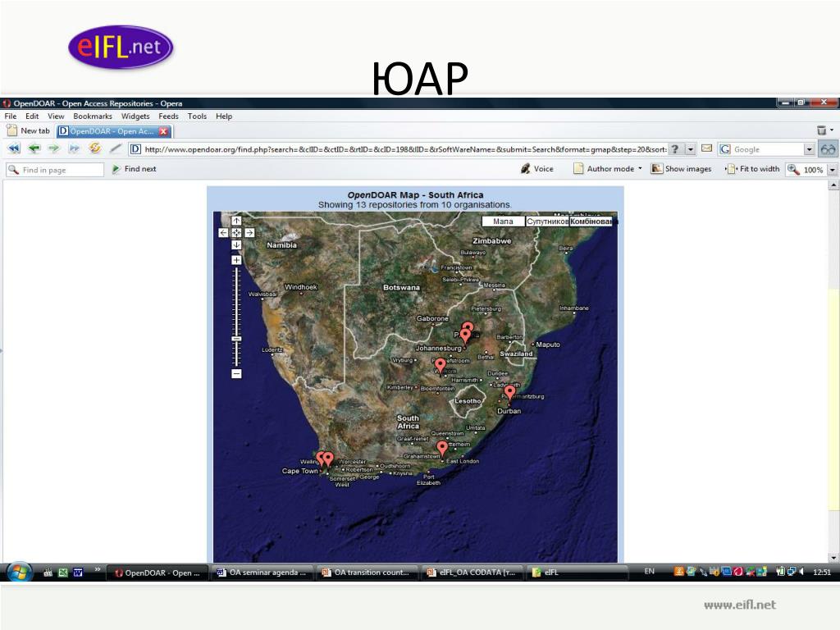Screen dimensions: 840x630
Task: Click the wand edit icon in address bar
Action: pyautogui.click(x=115, y=148)
